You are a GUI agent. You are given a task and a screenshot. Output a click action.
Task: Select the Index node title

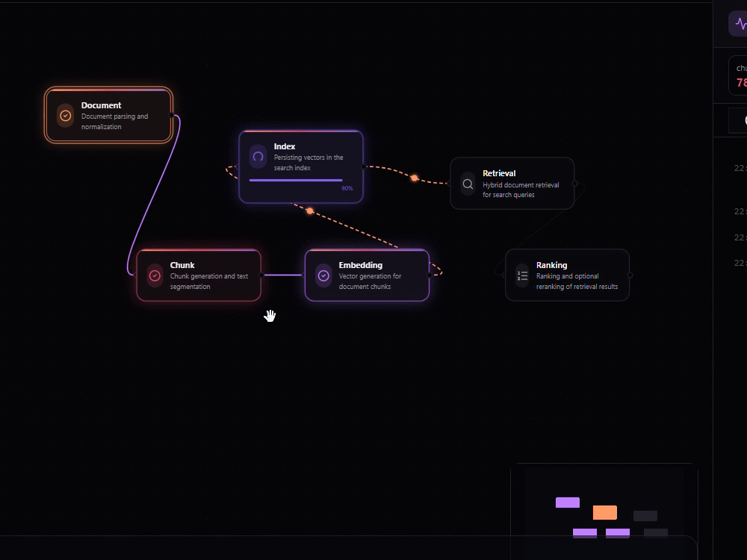click(x=285, y=146)
